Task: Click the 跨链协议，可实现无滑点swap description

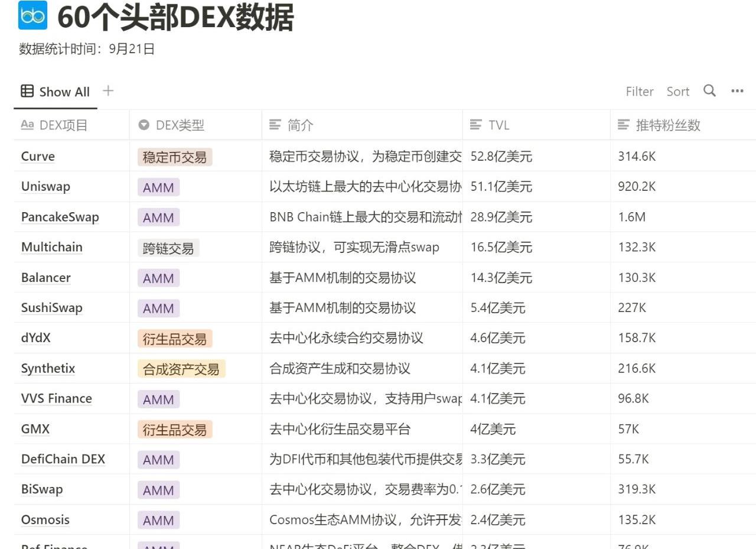Action: coord(354,247)
